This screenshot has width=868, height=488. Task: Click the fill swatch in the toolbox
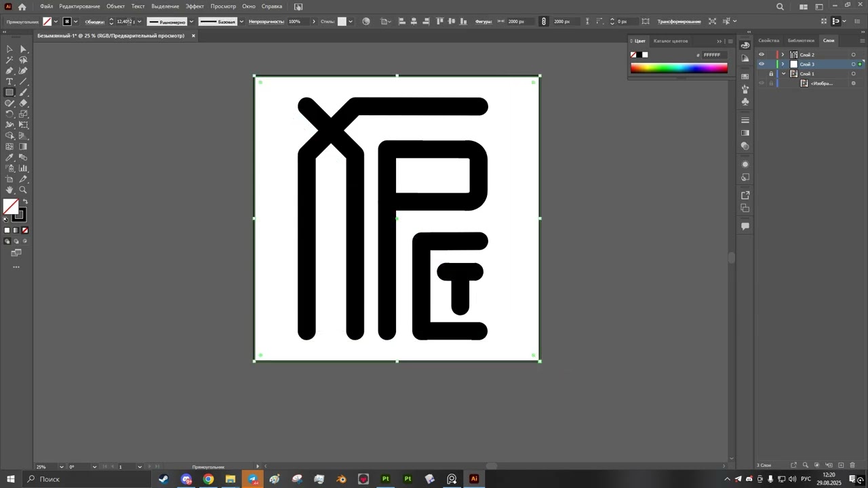coord(11,207)
